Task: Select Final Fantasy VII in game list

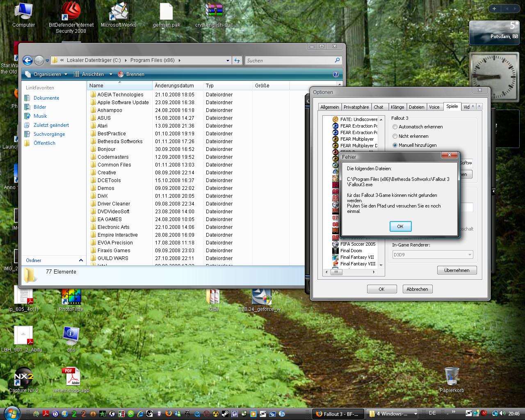Action: click(357, 257)
